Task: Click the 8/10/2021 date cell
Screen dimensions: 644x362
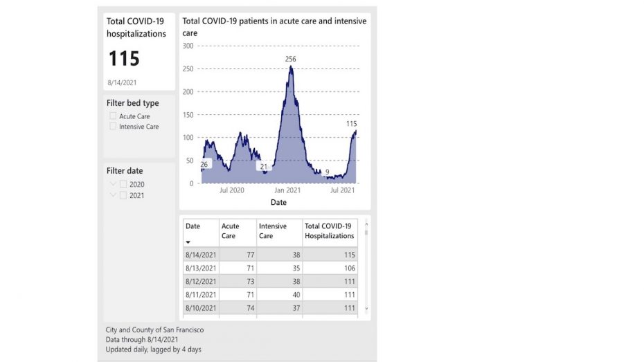Action: [201, 307]
